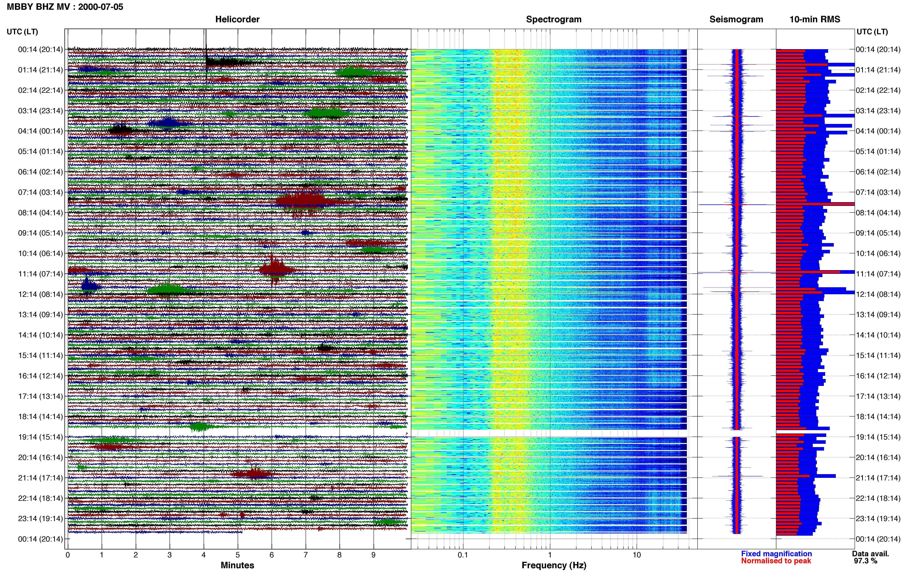Click the Data avail. label
Image resolution: width=924 pixels, height=578 pixels.
870,554
